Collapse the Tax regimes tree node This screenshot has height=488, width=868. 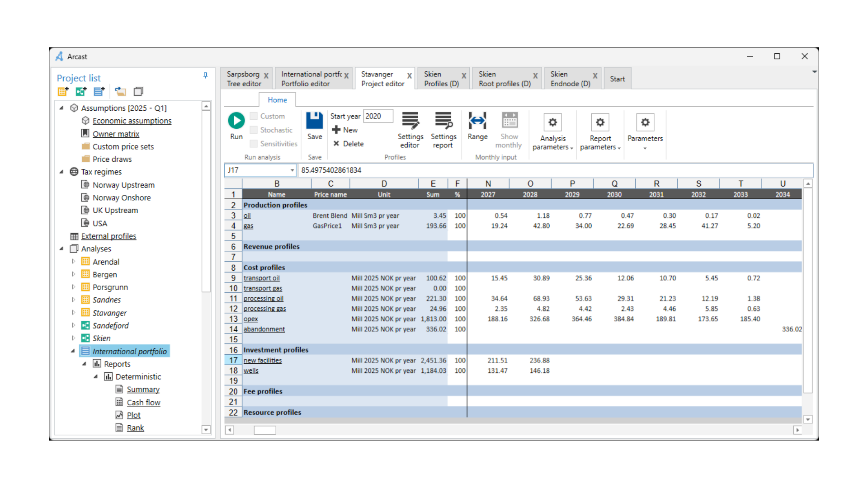pos(61,172)
